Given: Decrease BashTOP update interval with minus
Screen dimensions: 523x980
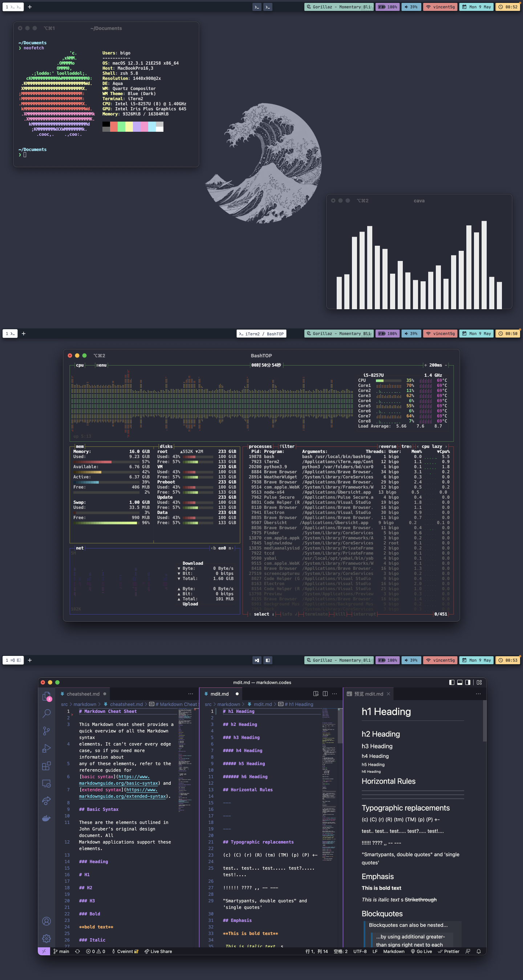Looking at the screenshot, I should [446, 365].
